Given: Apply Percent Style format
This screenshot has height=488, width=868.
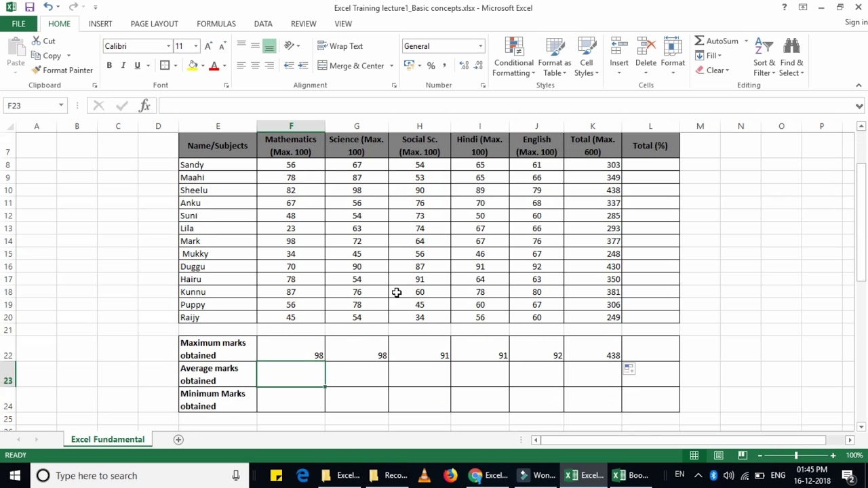Looking at the screenshot, I should coord(431,66).
